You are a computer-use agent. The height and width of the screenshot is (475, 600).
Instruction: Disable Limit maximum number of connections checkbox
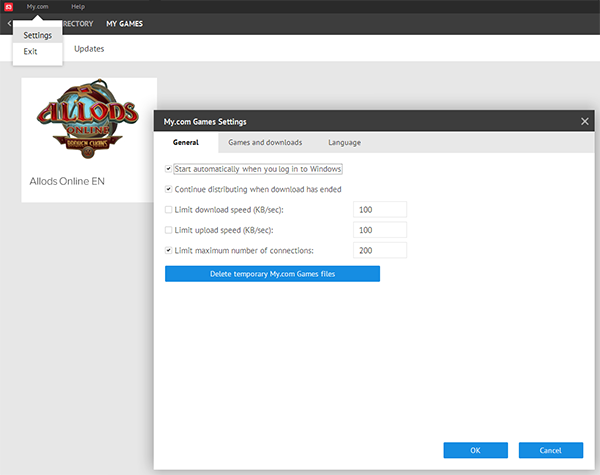[x=168, y=250]
